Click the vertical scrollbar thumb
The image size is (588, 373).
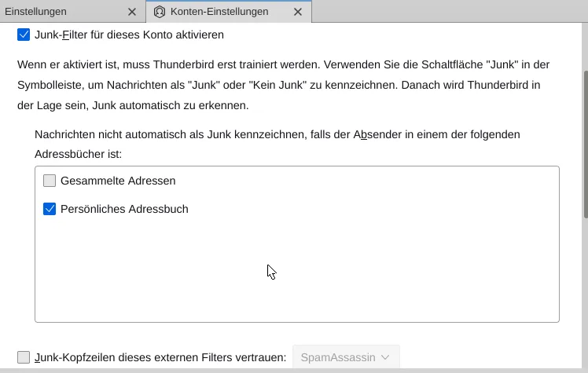point(586,144)
